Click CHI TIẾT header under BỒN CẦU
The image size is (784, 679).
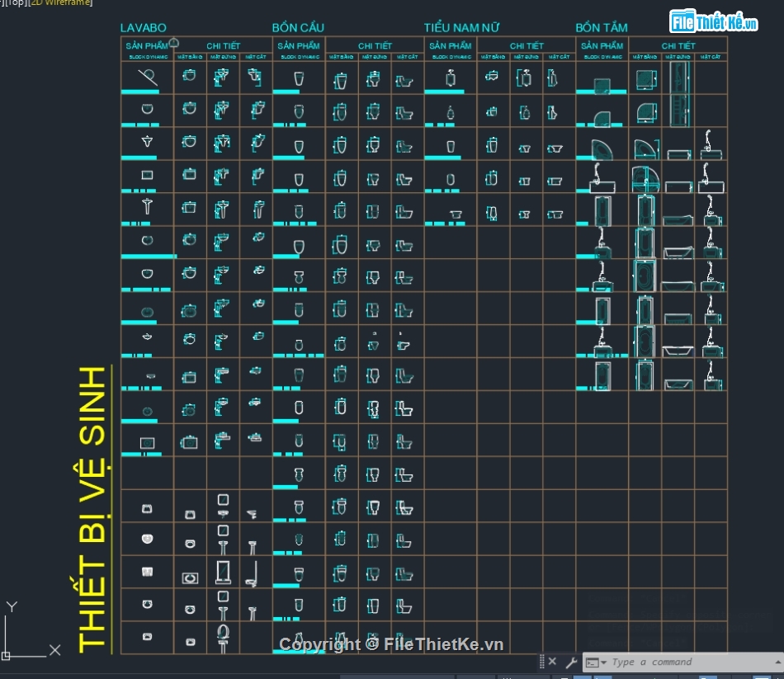pos(375,46)
